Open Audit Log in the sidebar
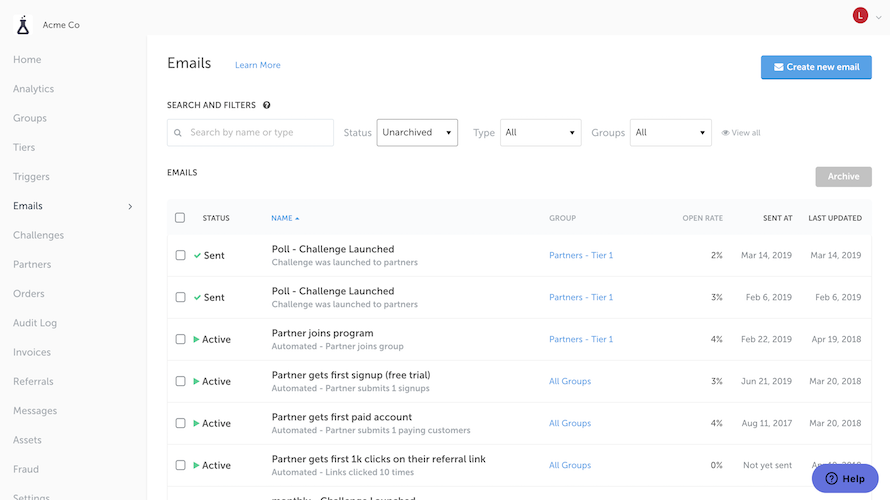890x500 pixels. pyautogui.click(x=35, y=323)
